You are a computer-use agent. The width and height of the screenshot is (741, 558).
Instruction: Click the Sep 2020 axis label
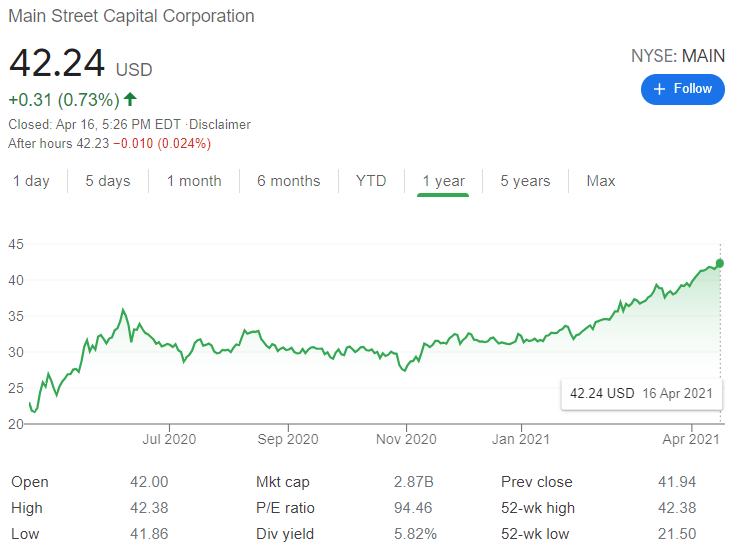click(x=288, y=439)
